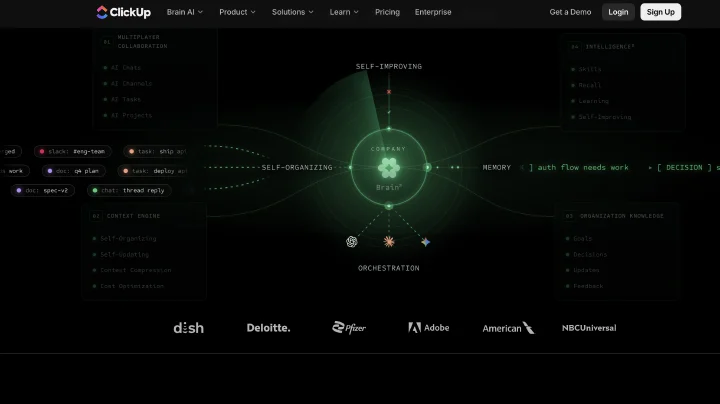The image size is (720, 404).
Task: Click the Get a Demo link
Action: point(570,12)
